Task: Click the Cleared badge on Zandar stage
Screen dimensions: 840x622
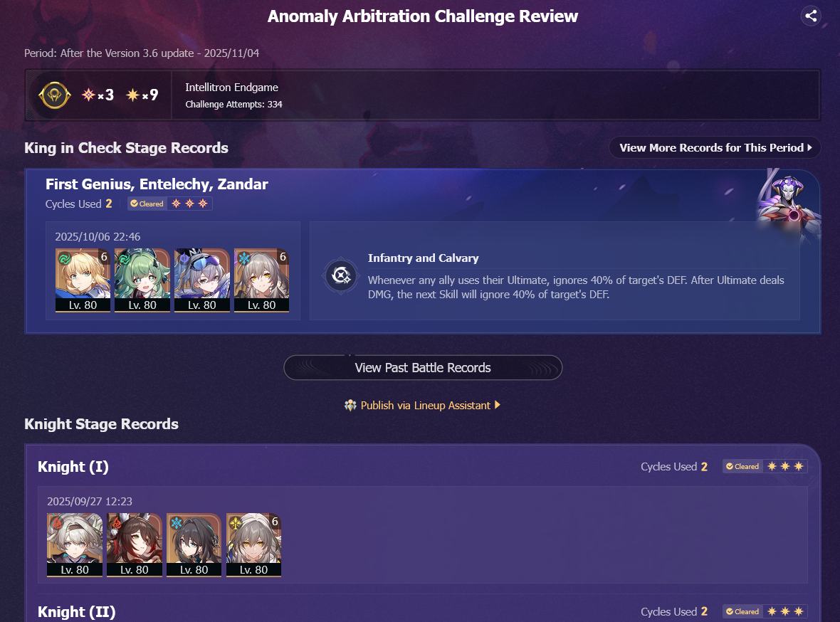Action: click(x=147, y=204)
